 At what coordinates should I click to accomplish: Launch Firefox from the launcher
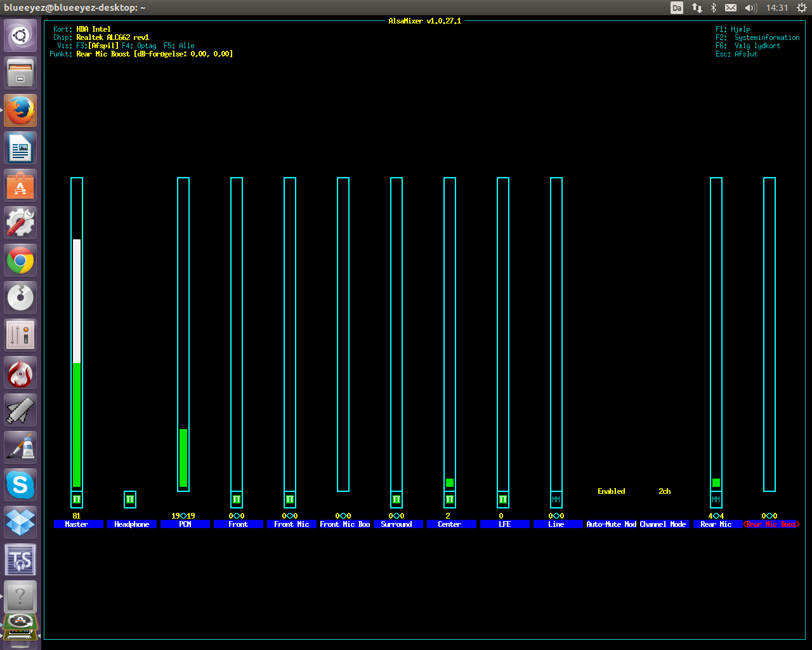coord(20,110)
